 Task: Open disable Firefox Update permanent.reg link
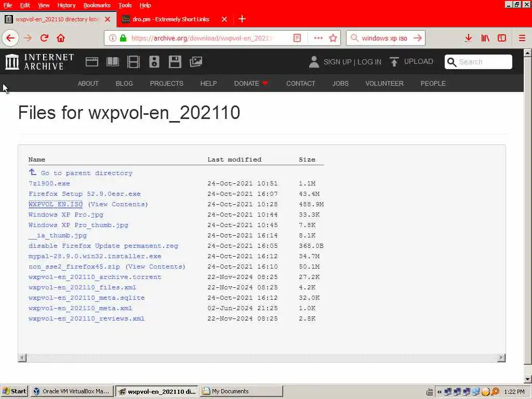[103, 246]
